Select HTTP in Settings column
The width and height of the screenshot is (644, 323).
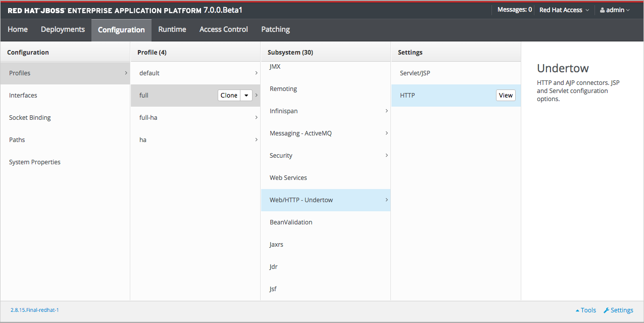tap(456, 96)
